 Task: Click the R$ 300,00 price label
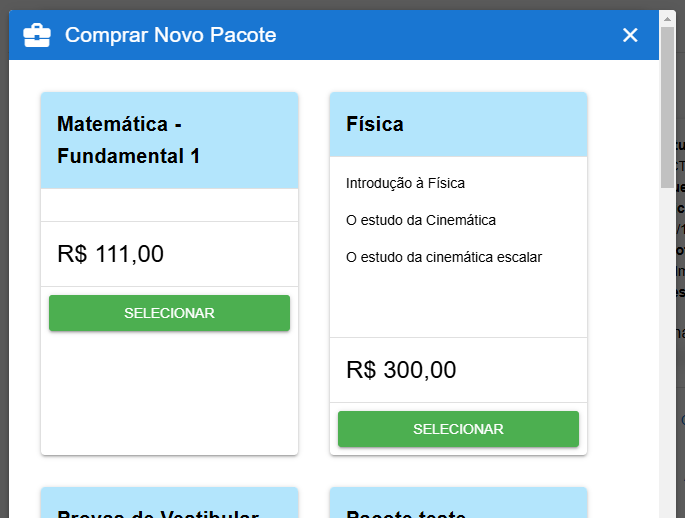(x=401, y=370)
